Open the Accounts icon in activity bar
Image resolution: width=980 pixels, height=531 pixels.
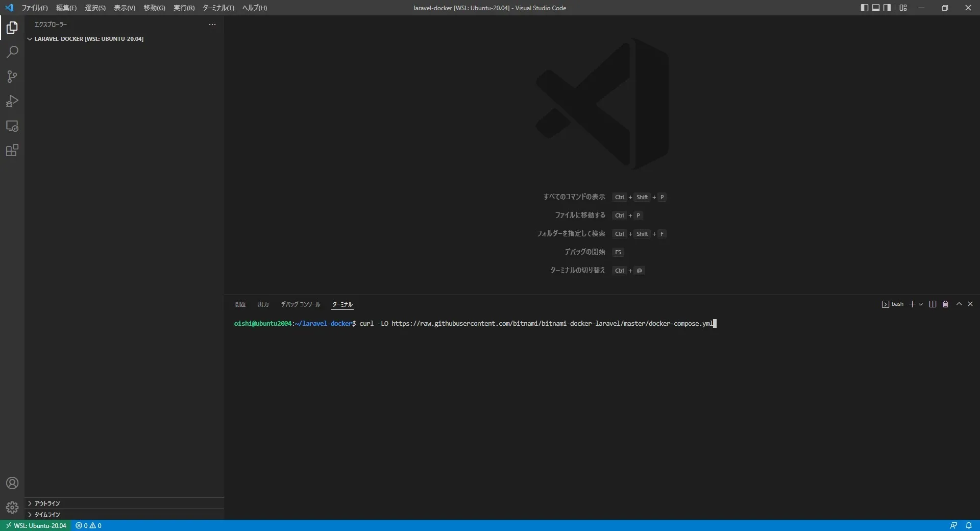click(x=12, y=483)
